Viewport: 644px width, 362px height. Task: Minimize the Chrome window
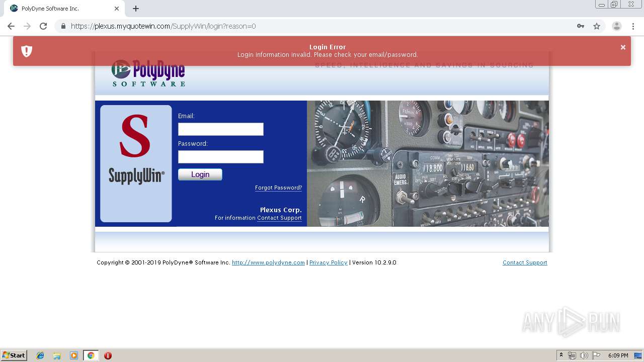pos(602,5)
